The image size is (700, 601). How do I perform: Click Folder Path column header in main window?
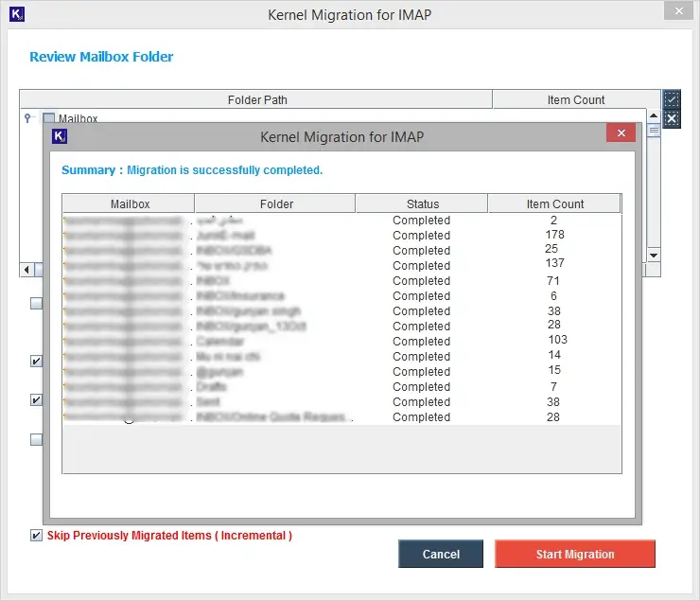click(256, 99)
